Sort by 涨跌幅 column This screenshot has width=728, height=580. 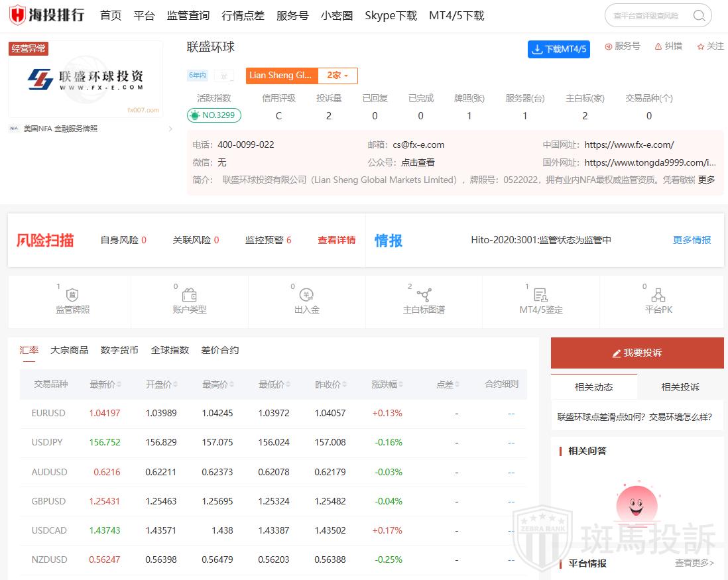[x=387, y=384]
